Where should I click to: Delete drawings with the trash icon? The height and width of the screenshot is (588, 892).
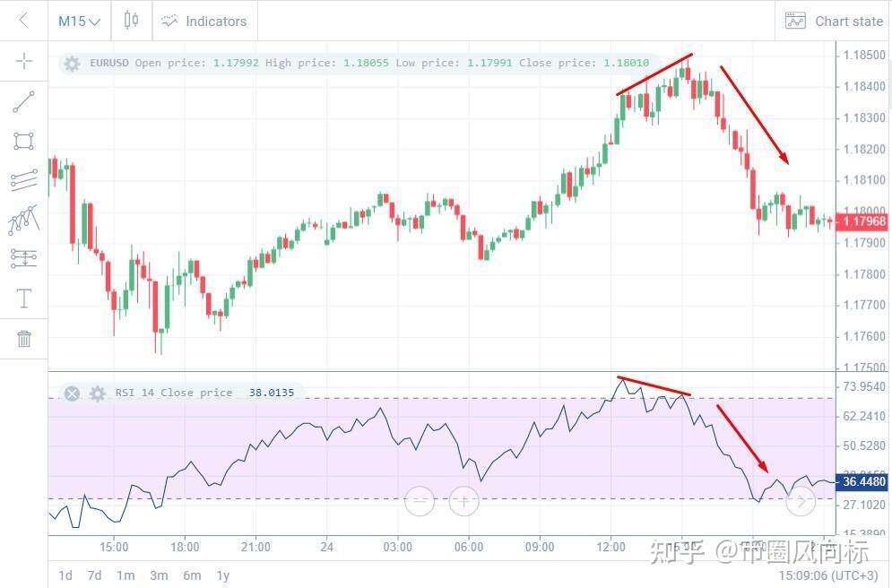(x=24, y=338)
